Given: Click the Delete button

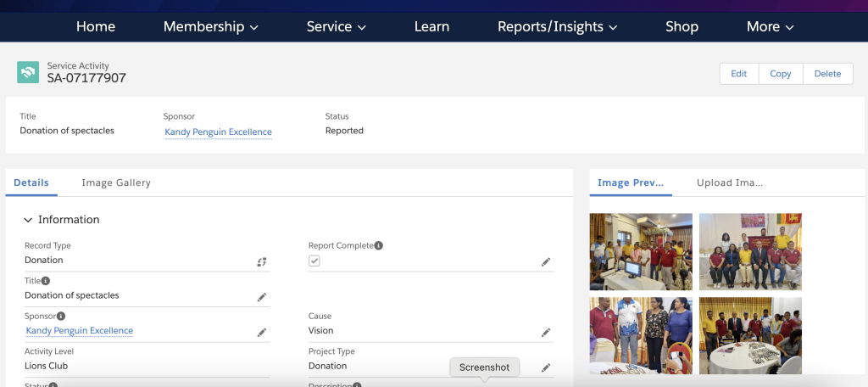Looking at the screenshot, I should [x=827, y=74].
